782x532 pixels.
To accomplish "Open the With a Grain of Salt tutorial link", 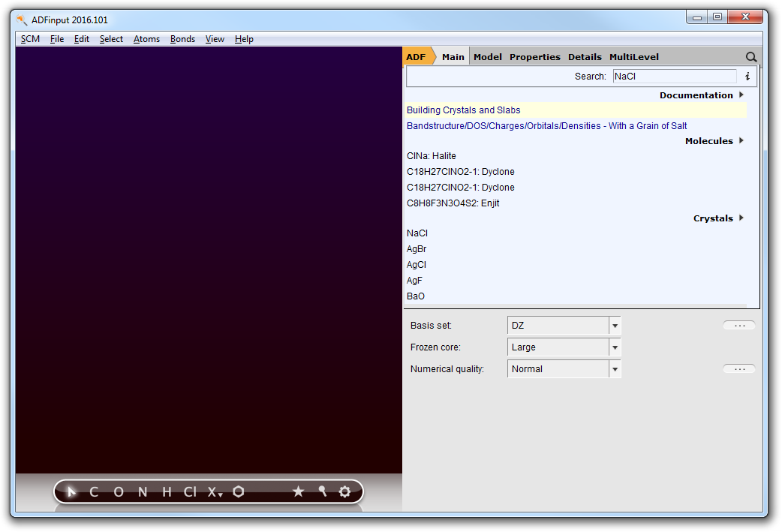I will coord(546,125).
